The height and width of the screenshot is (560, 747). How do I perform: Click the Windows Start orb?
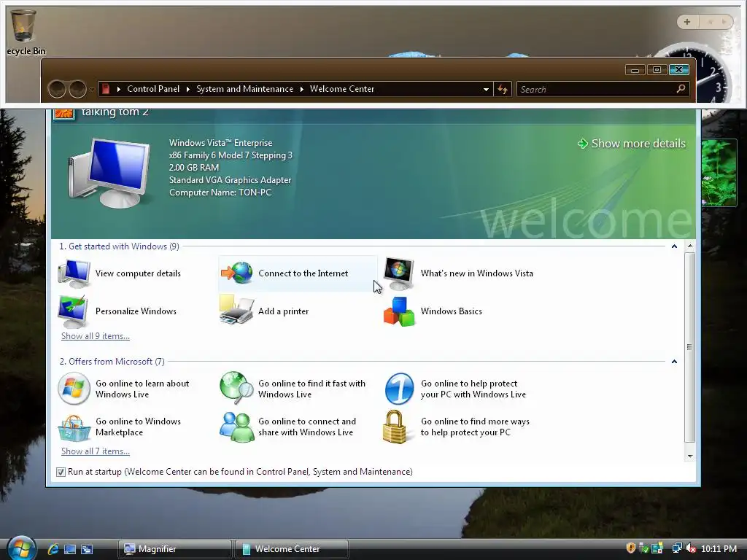(x=21, y=548)
